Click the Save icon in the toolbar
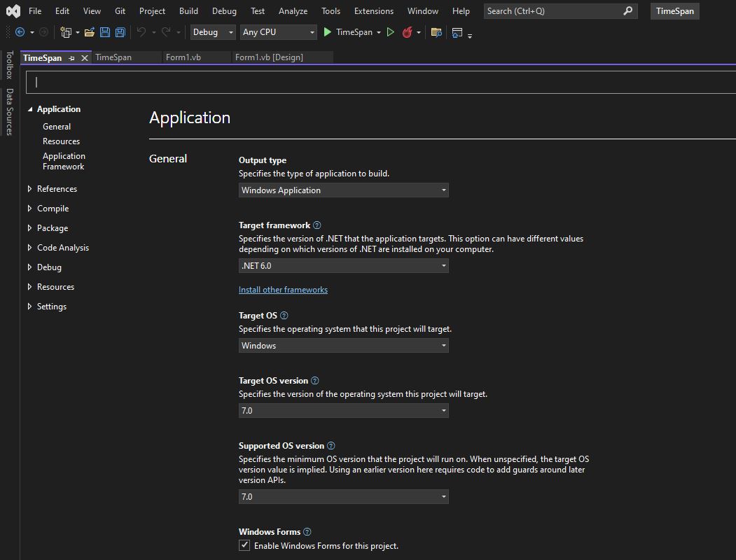 coord(104,32)
